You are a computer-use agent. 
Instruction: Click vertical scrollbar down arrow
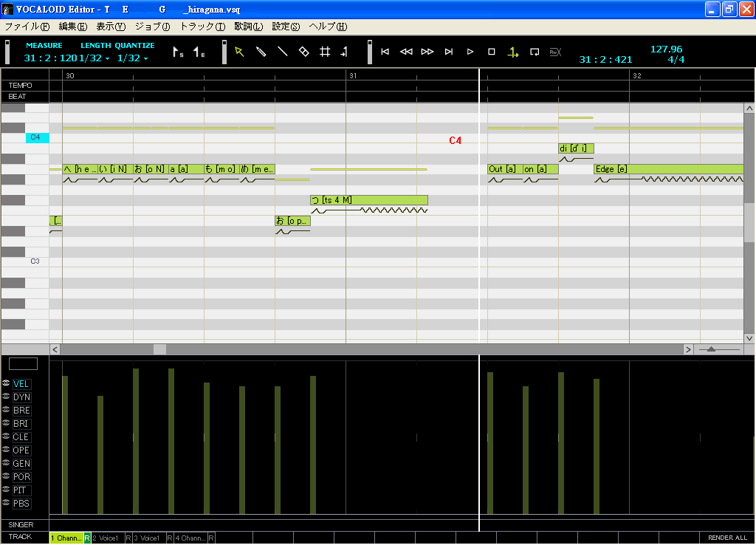point(749,338)
